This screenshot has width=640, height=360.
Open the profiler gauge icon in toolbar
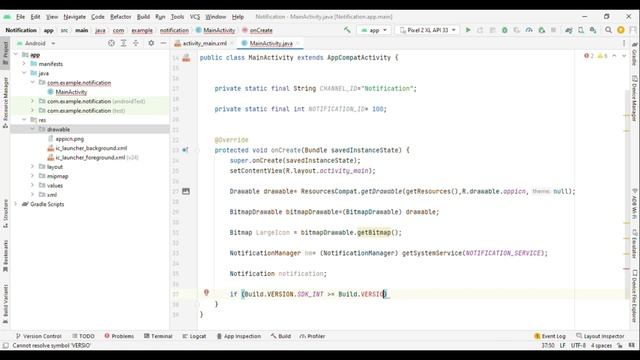pos(529,30)
